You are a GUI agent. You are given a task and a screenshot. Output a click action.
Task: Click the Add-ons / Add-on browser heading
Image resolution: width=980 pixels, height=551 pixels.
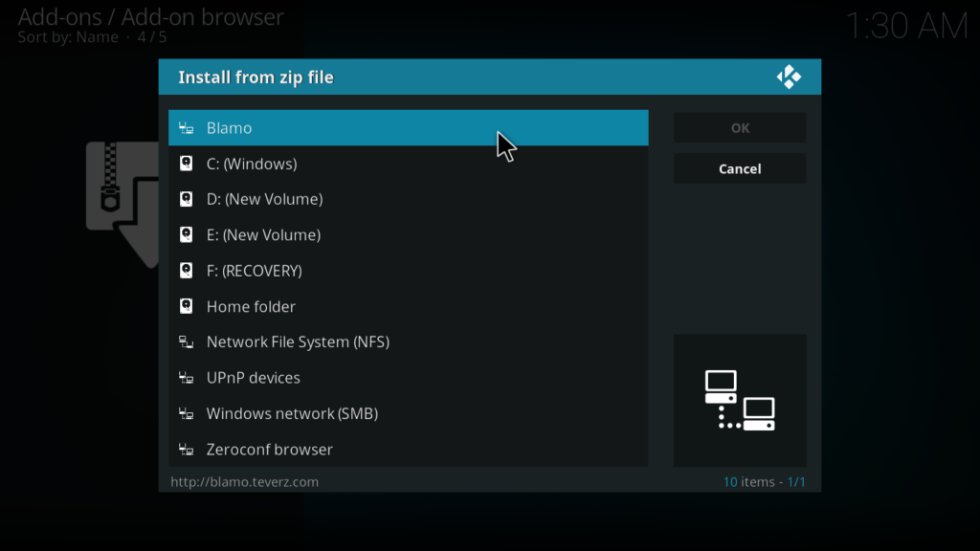pos(150,17)
